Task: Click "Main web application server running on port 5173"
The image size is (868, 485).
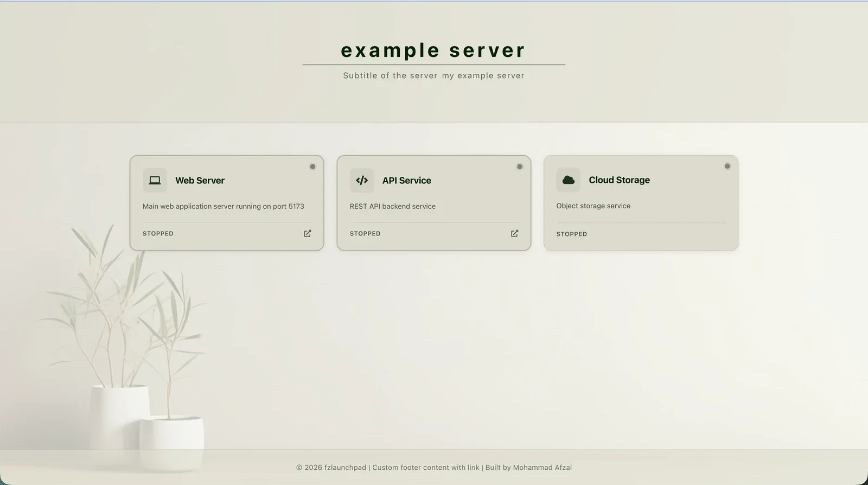Action: click(x=224, y=206)
